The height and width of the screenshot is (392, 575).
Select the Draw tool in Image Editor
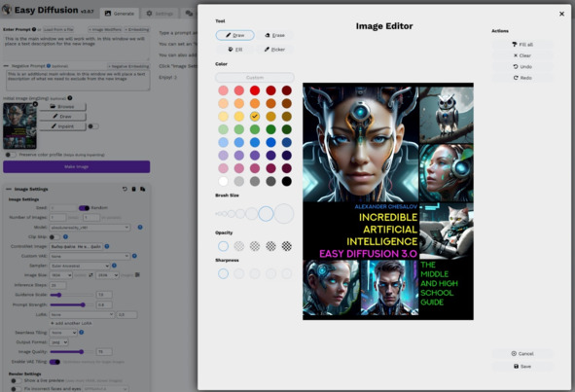(x=234, y=35)
